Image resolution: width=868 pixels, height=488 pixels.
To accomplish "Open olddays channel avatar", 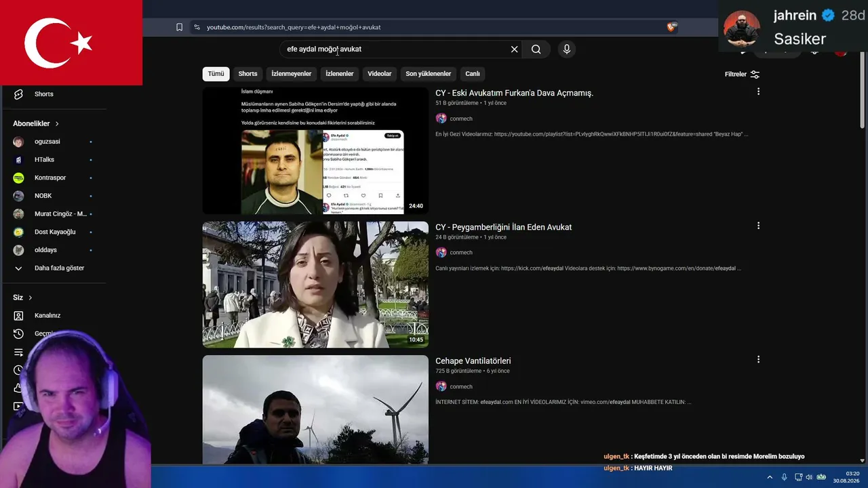I will point(18,250).
